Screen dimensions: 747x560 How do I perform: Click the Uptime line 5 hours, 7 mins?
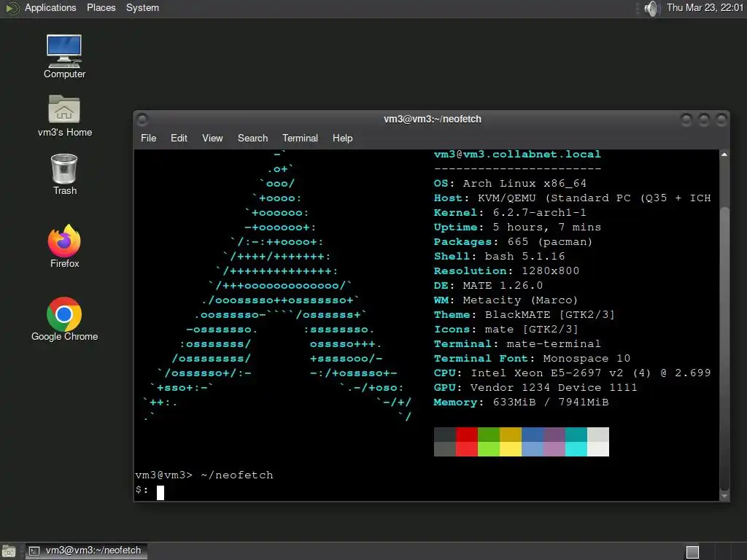point(517,227)
